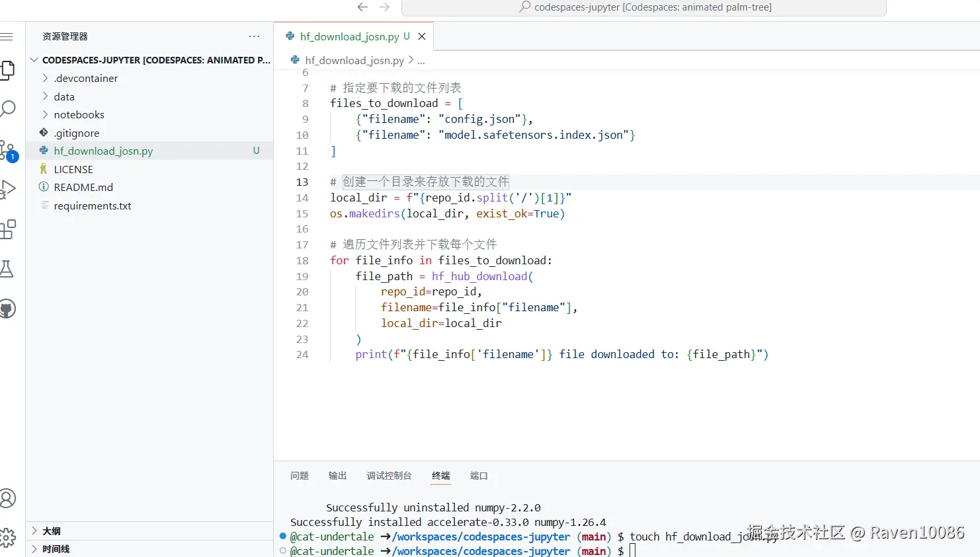Switch to the 输出 panel tab

(x=338, y=476)
